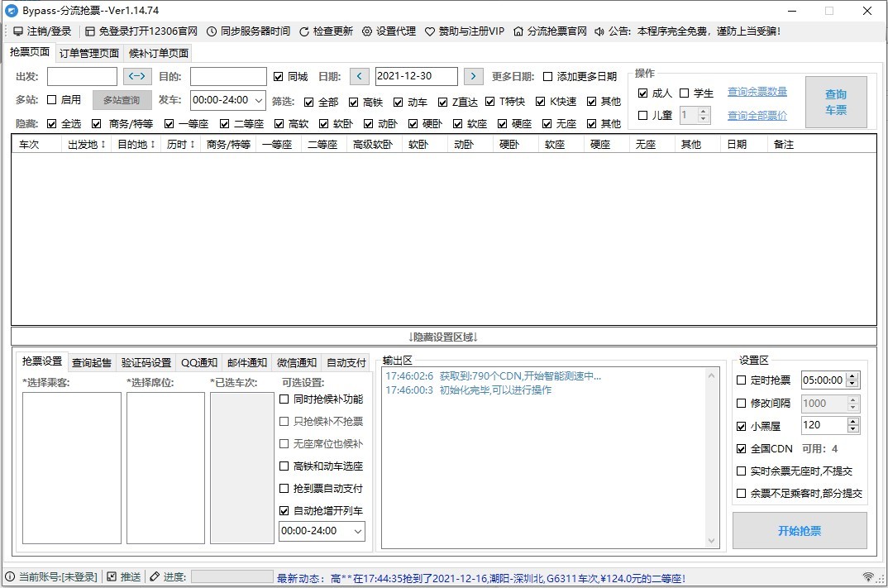888x588 pixels.
Task: Enable the 定时抢票 option
Action: tap(739, 380)
